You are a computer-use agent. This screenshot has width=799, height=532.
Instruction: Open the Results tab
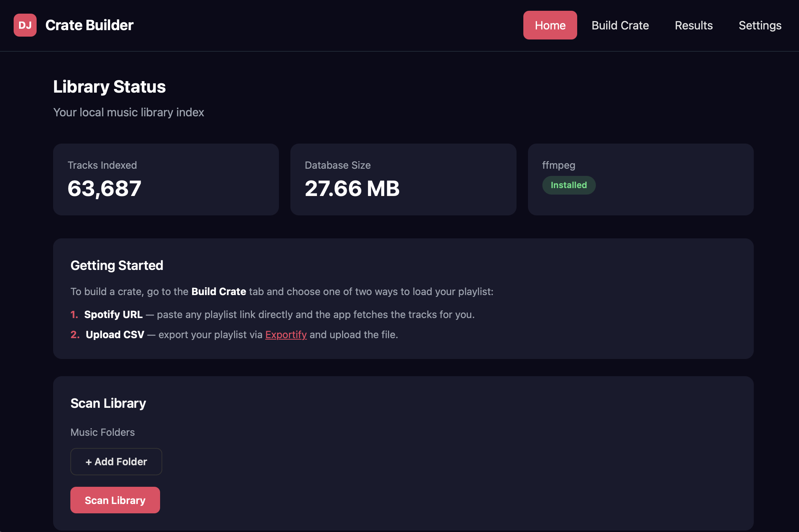click(x=693, y=25)
